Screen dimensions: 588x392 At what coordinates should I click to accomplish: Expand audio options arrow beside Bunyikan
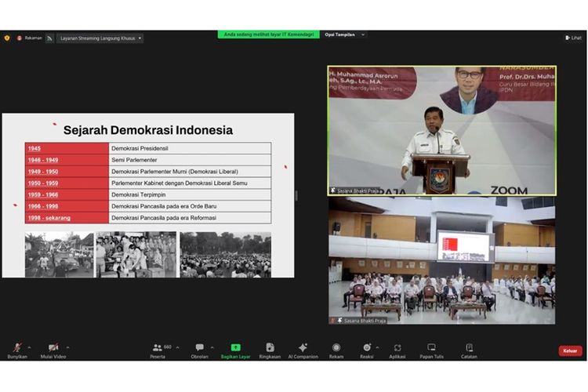pyautogui.click(x=30, y=347)
